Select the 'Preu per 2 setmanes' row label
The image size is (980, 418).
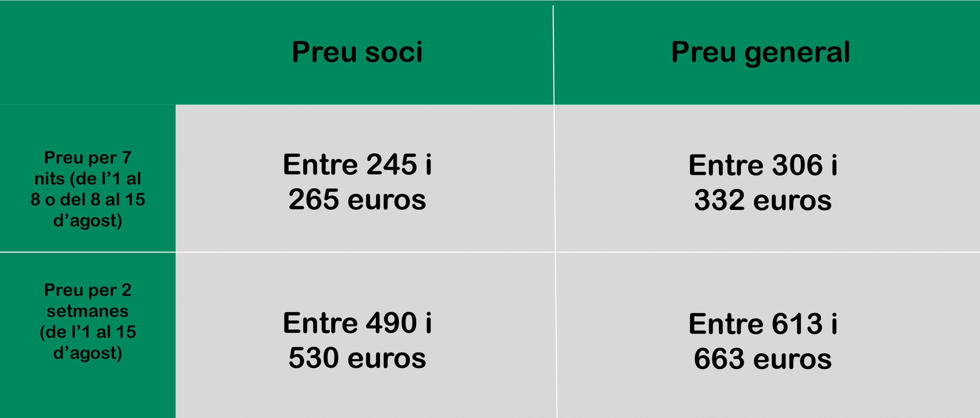pos(88,322)
